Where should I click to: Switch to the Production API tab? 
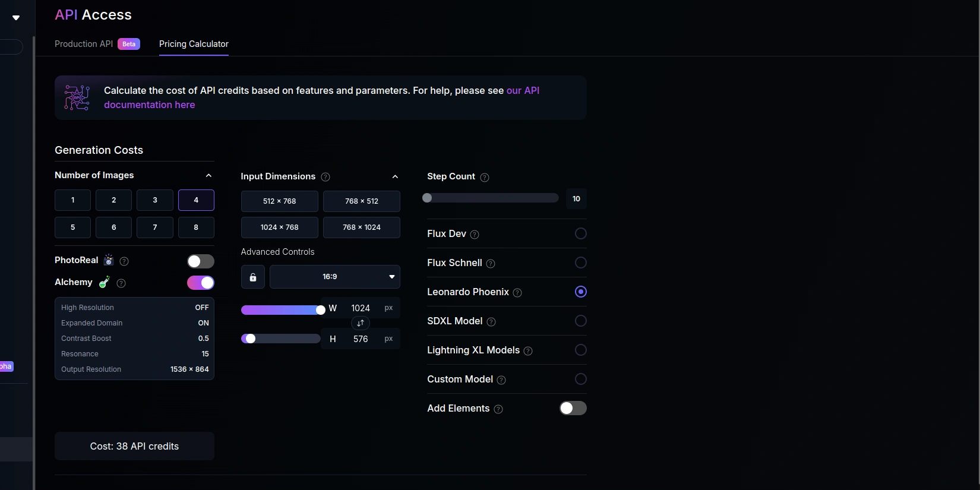tap(84, 44)
